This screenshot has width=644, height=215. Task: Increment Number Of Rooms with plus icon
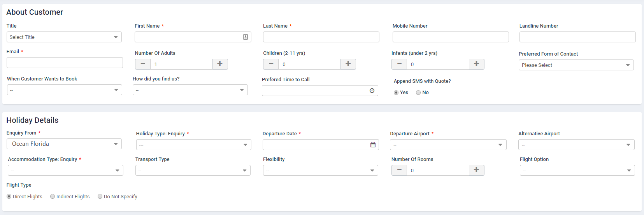(x=476, y=170)
